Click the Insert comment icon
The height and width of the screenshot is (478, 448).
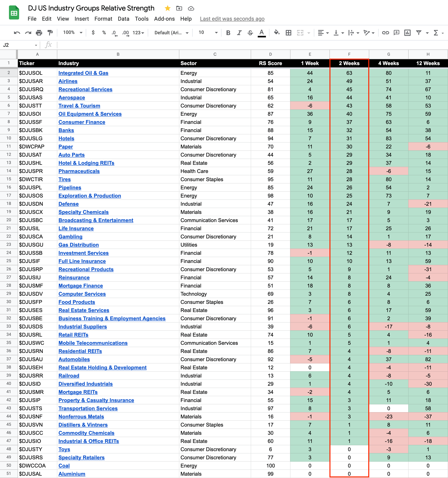tap(396, 33)
